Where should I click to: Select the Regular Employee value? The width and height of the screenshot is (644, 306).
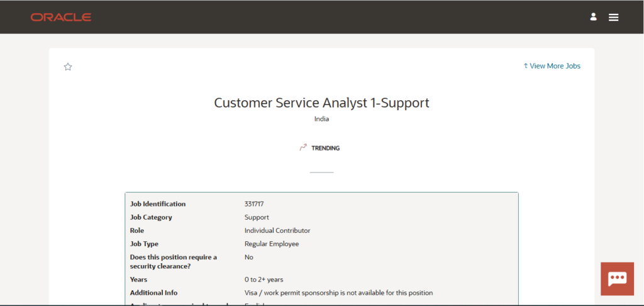click(x=272, y=244)
